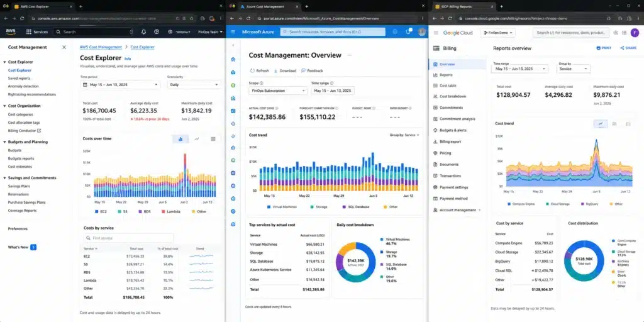
Task: Click the Azure search resources field
Action: tap(333, 31)
